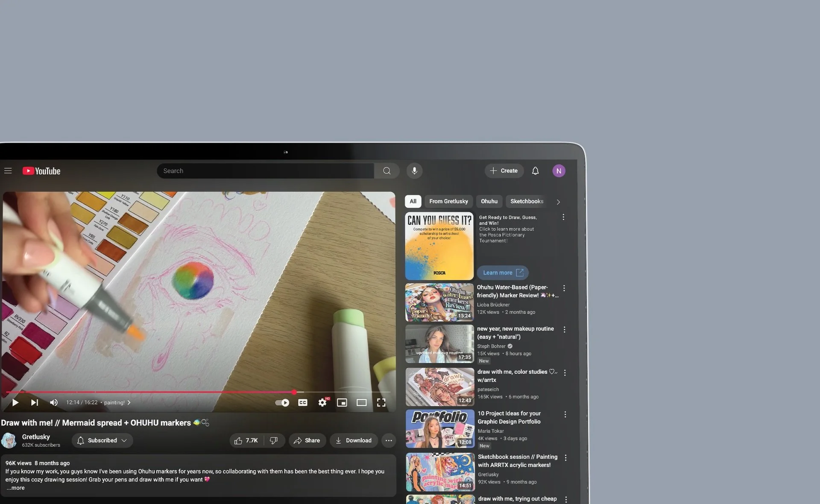This screenshot has width=820, height=504.
Task: Play the video with the play button
Action: tap(15, 402)
